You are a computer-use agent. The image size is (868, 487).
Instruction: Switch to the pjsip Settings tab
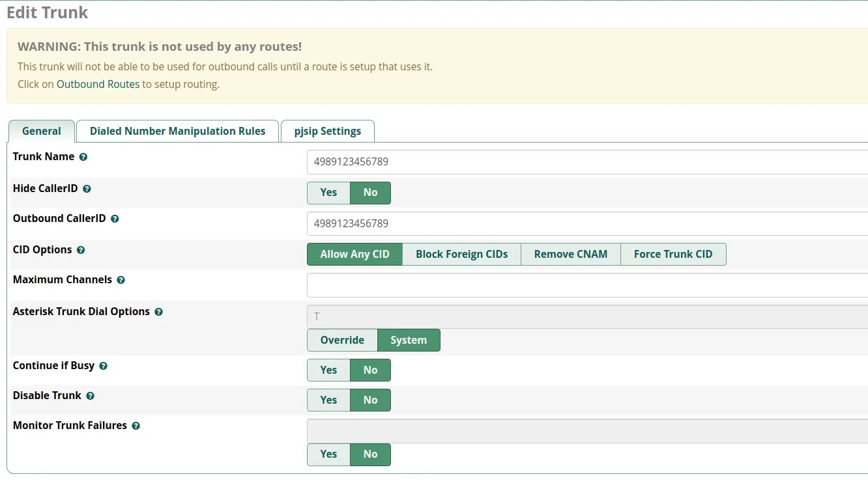(x=327, y=132)
